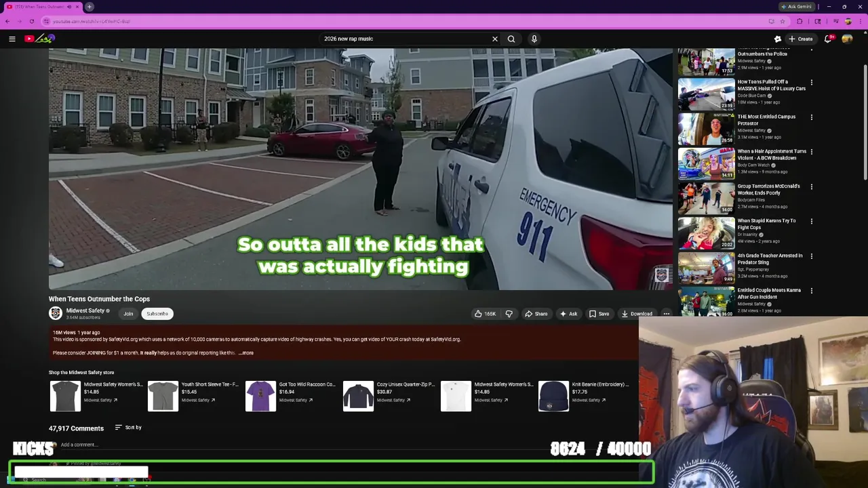Share the video
Screen dimensions: 868x488
(x=536, y=314)
